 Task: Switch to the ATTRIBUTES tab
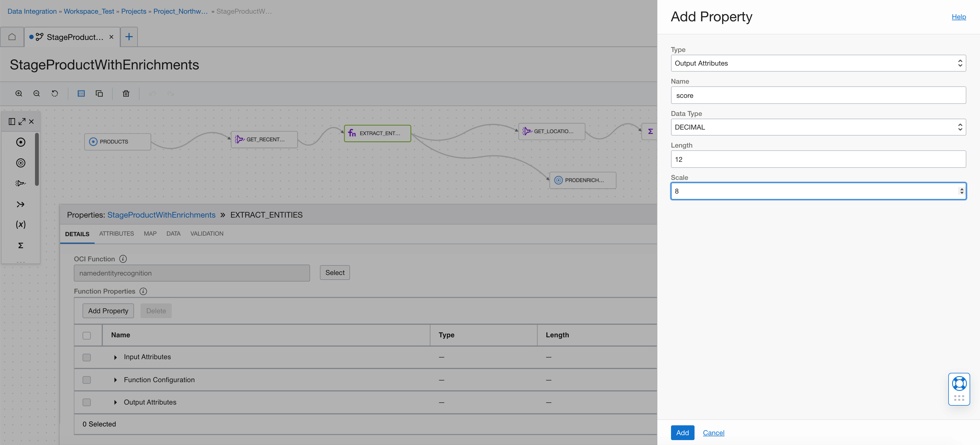116,233
